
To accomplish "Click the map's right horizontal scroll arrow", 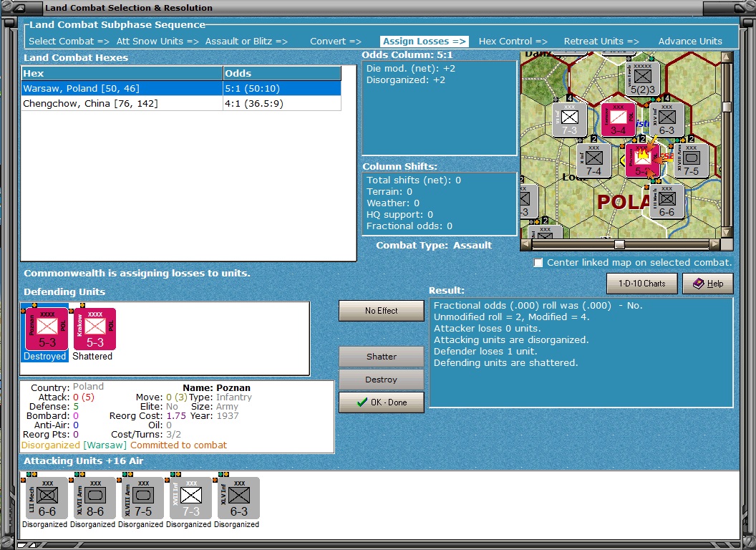I will [x=715, y=245].
